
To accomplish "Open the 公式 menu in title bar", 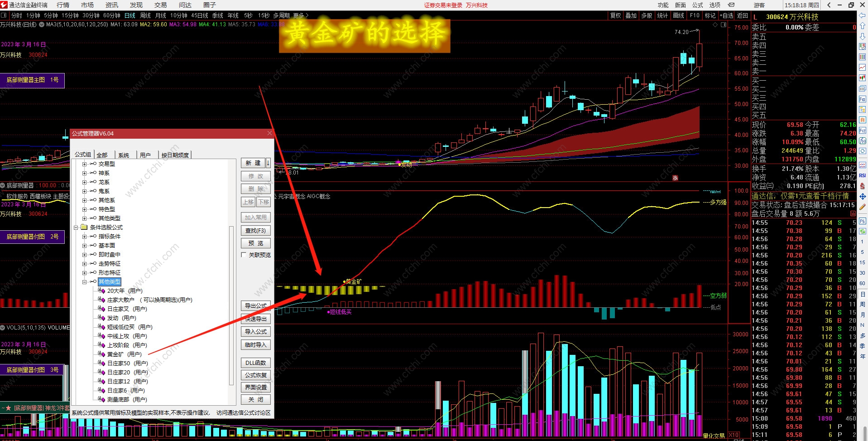I will click(698, 5).
